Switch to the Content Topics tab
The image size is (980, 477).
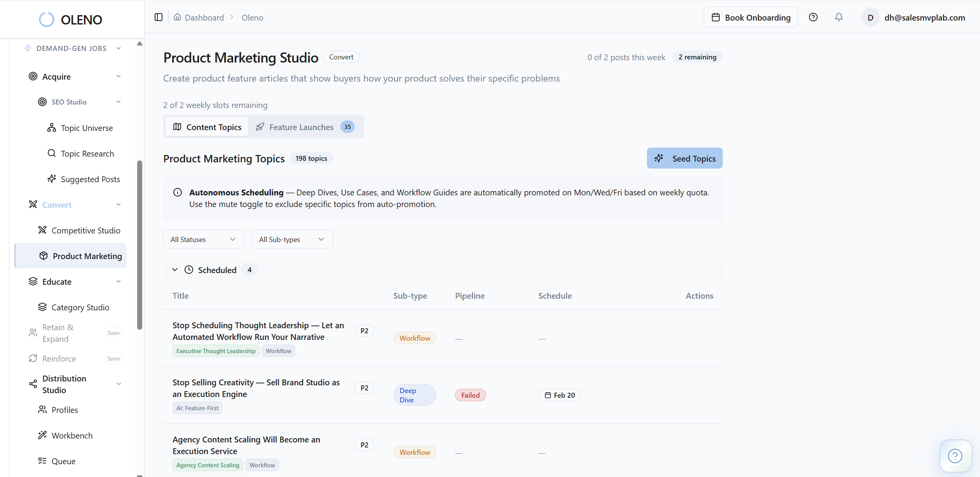pyautogui.click(x=207, y=127)
